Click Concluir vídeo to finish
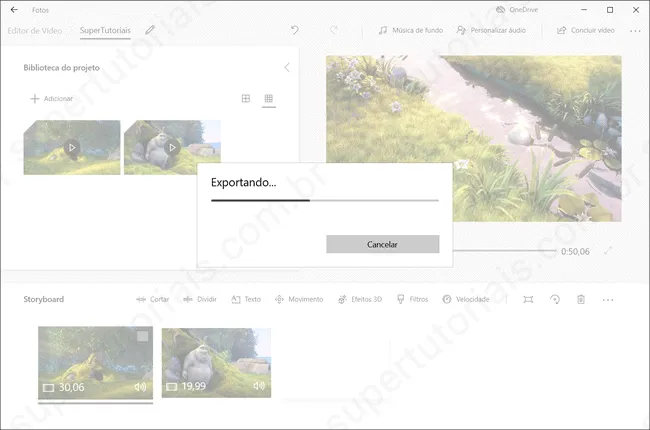Viewport: 650px width, 430px height. [x=585, y=30]
